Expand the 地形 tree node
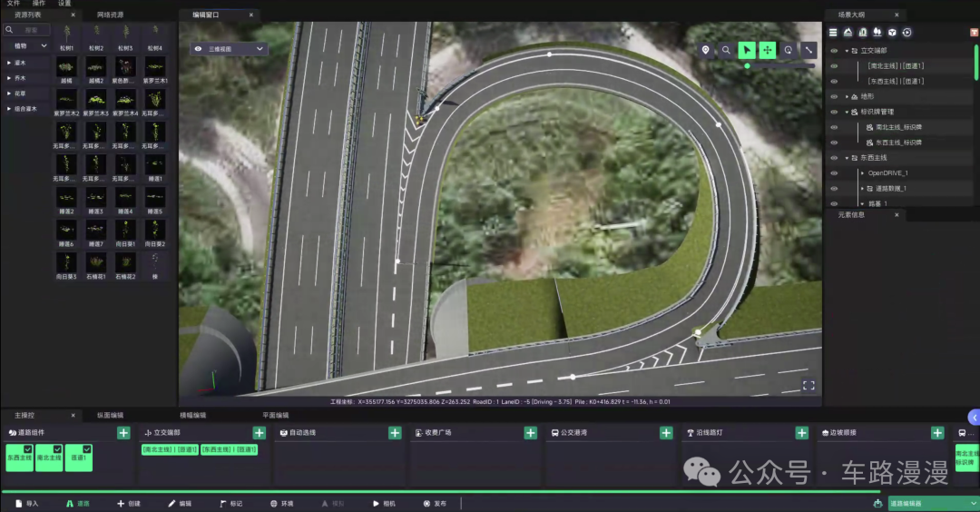Viewport: 980px width, 512px height. [847, 97]
